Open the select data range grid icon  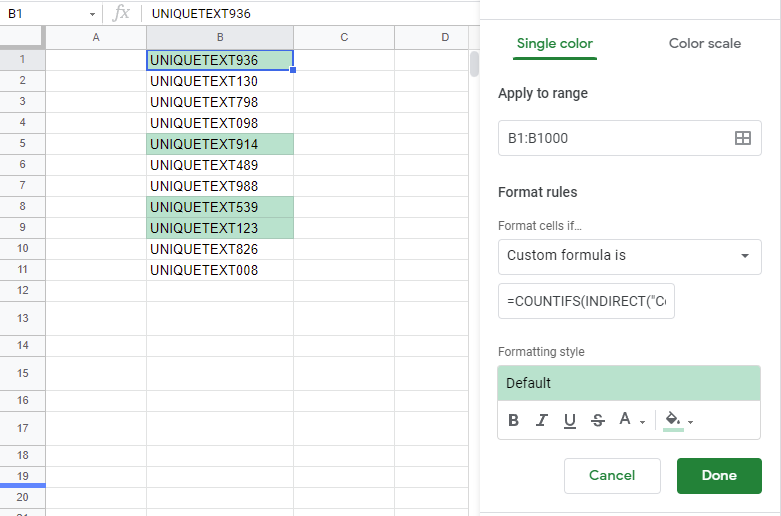pos(743,138)
